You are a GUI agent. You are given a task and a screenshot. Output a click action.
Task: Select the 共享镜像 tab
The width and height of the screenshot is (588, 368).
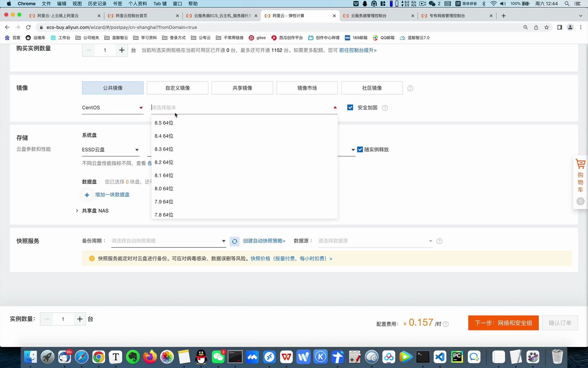242,88
